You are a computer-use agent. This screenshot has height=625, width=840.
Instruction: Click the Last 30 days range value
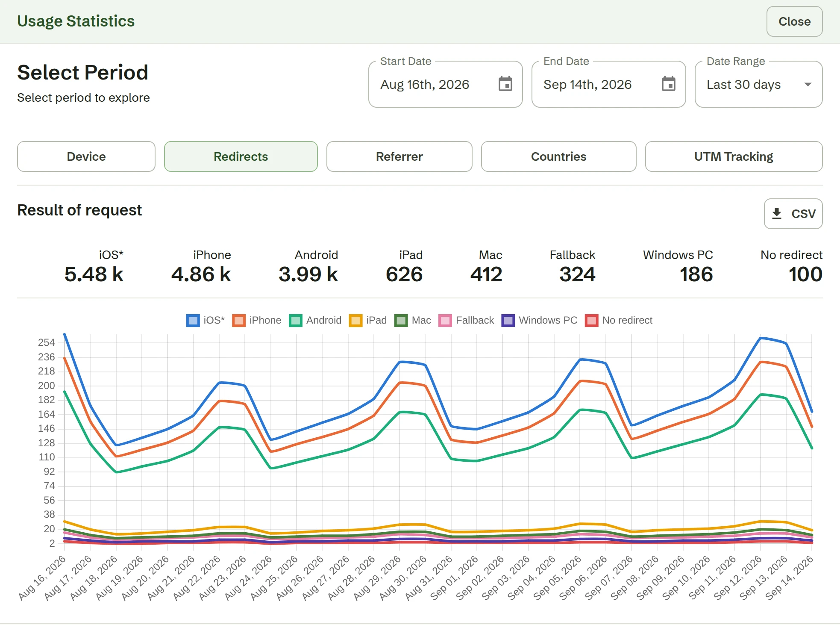pyautogui.click(x=744, y=85)
